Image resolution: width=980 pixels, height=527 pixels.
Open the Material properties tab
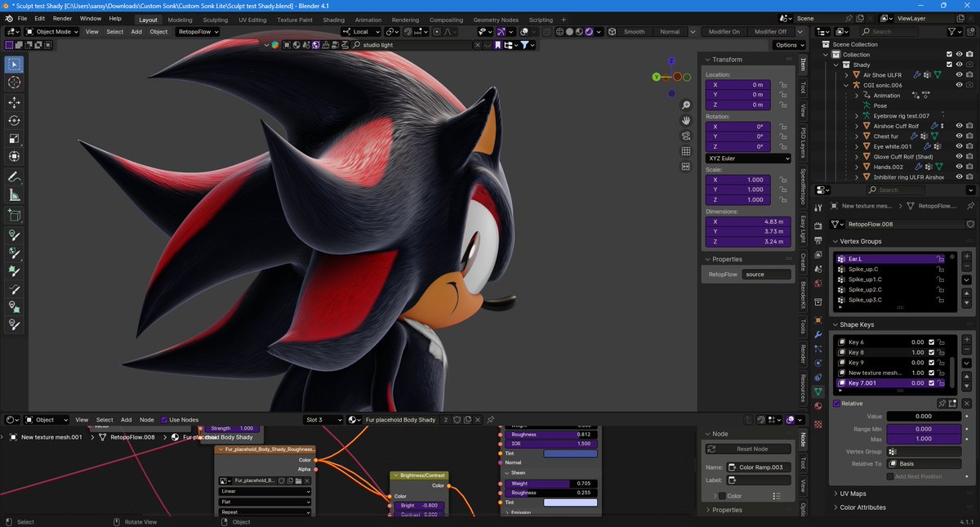(818, 405)
